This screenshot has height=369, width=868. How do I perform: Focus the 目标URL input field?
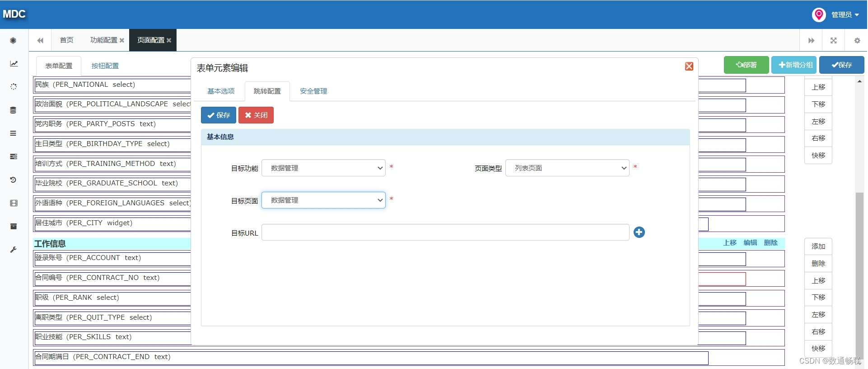pos(445,232)
